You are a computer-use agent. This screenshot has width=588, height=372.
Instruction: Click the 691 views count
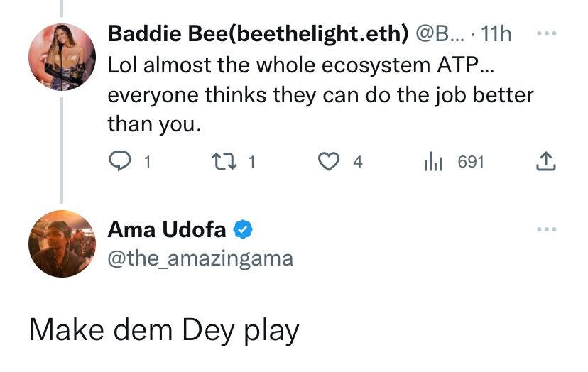coord(471,162)
